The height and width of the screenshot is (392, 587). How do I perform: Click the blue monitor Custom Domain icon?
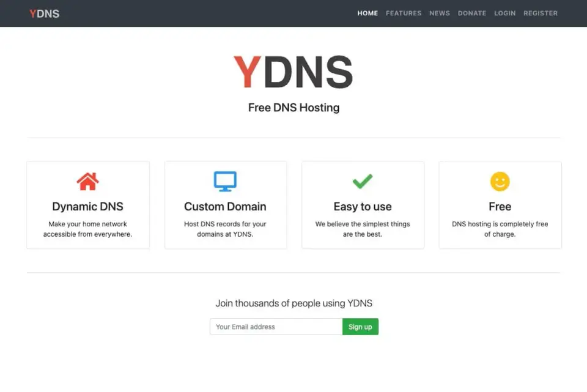(225, 182)
